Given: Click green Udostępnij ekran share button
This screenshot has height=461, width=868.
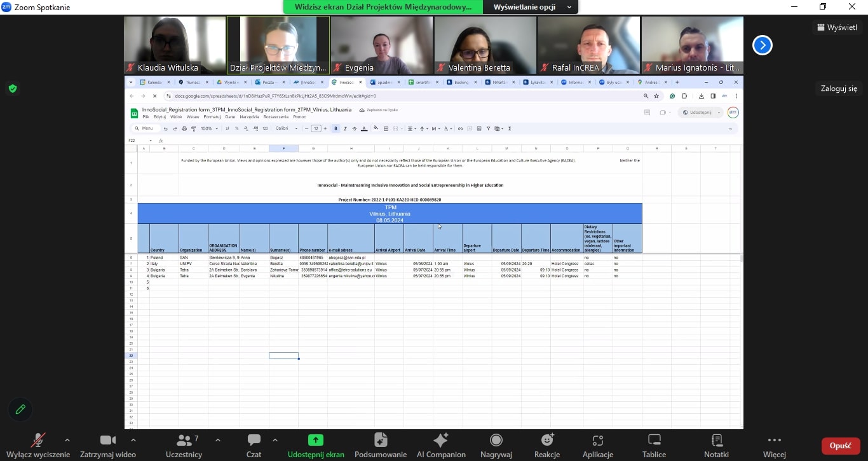Looking at the screenshot, I should point(316,445).
